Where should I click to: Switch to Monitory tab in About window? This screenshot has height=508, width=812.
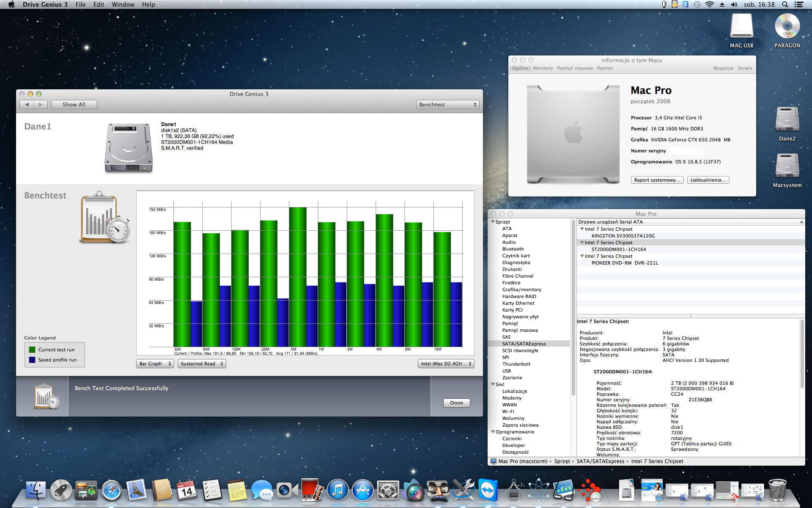[x=543, y=68]
